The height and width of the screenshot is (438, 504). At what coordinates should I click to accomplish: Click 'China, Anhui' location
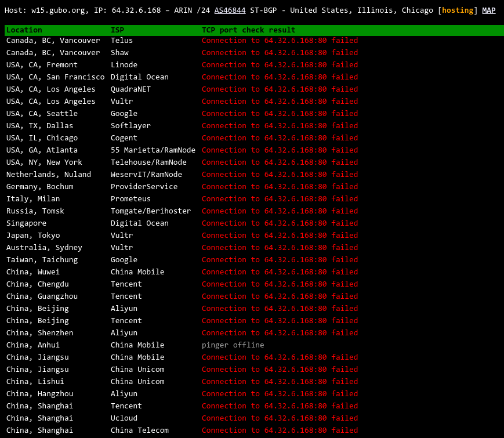pos(33,345)
